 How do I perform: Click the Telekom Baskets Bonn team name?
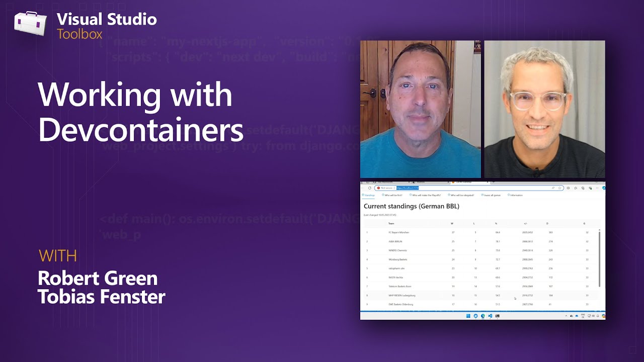point(400,287)
